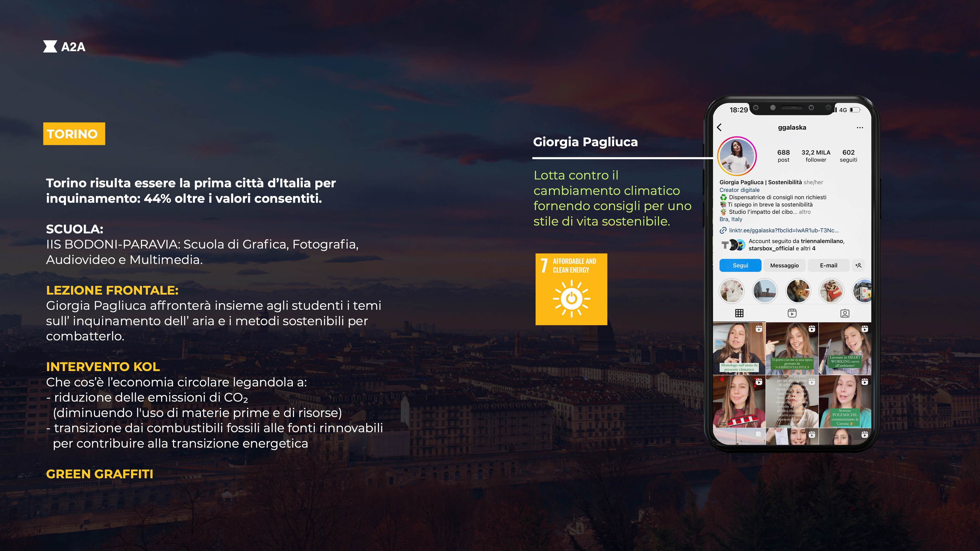Open the squirrel story highlight

(798, 291)
